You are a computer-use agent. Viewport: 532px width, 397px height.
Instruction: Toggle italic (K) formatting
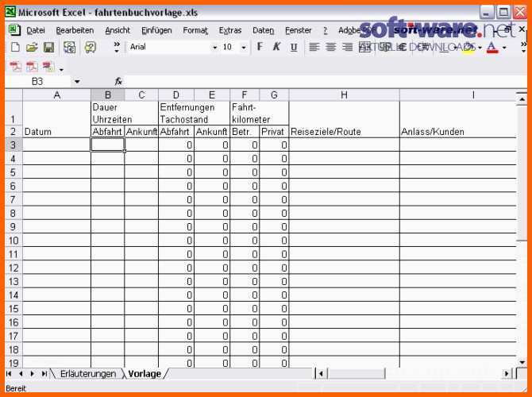click(276, 47)
